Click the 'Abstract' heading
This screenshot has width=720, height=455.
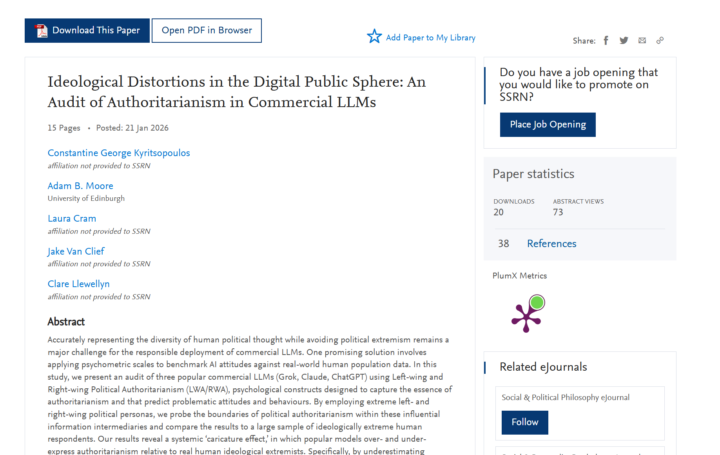[66, 322]
